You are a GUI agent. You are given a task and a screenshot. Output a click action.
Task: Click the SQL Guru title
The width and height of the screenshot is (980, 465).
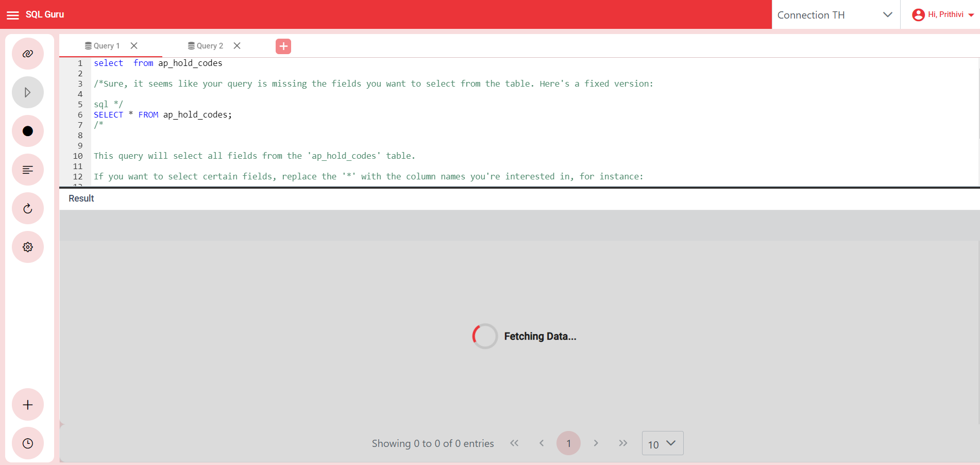(45, 14)
